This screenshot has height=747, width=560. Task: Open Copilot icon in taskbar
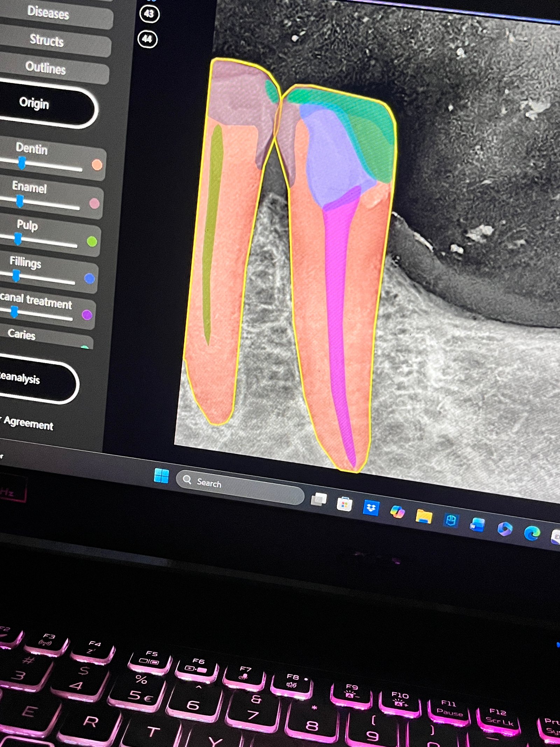pyautogui.click(x=397, y=512)
